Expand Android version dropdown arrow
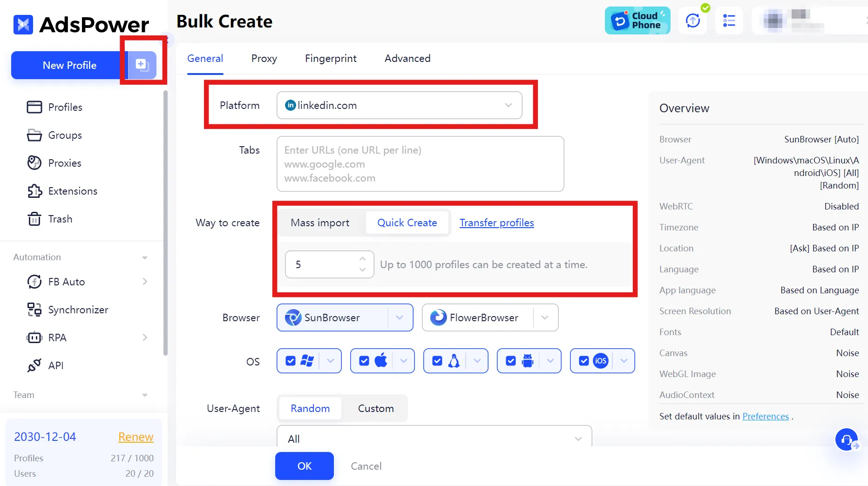868x486 pixels. coord(550,361)
